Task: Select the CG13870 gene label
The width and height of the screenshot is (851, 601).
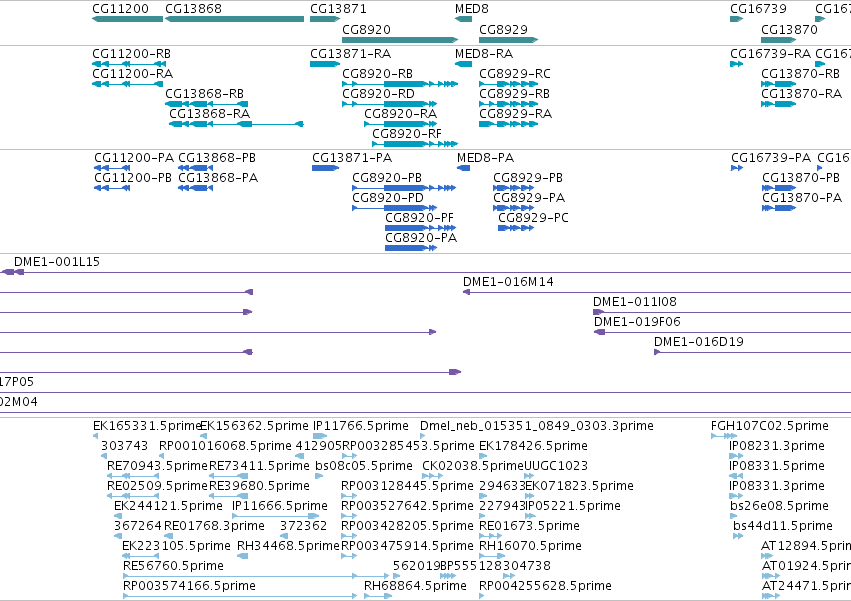Action: (x=789, y=29)
